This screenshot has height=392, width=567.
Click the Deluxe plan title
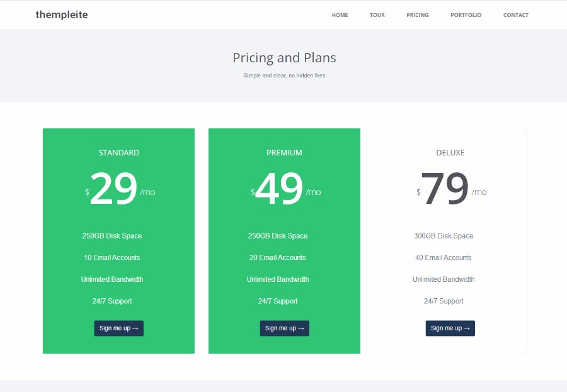tap(450, 153)
